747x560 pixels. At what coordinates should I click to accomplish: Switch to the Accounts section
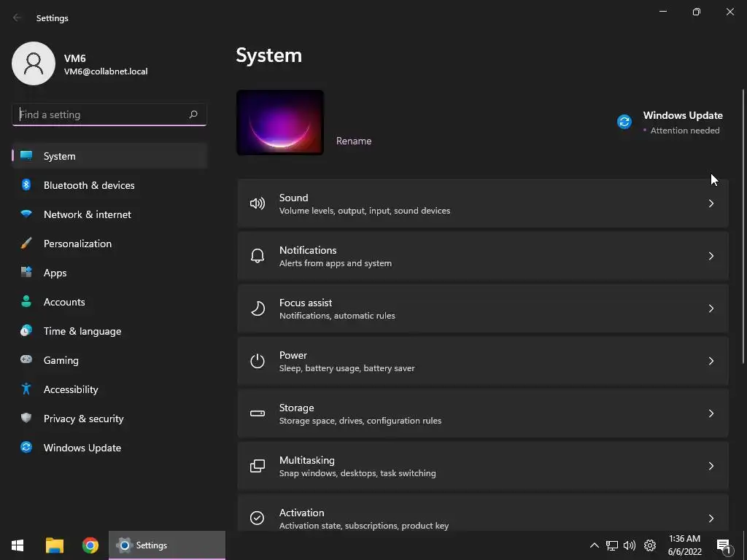(109, 302)
